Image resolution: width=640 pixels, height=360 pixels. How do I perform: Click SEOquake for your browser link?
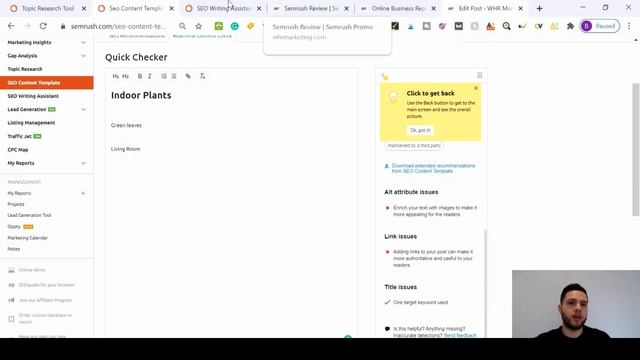click(x=47, y=285)
